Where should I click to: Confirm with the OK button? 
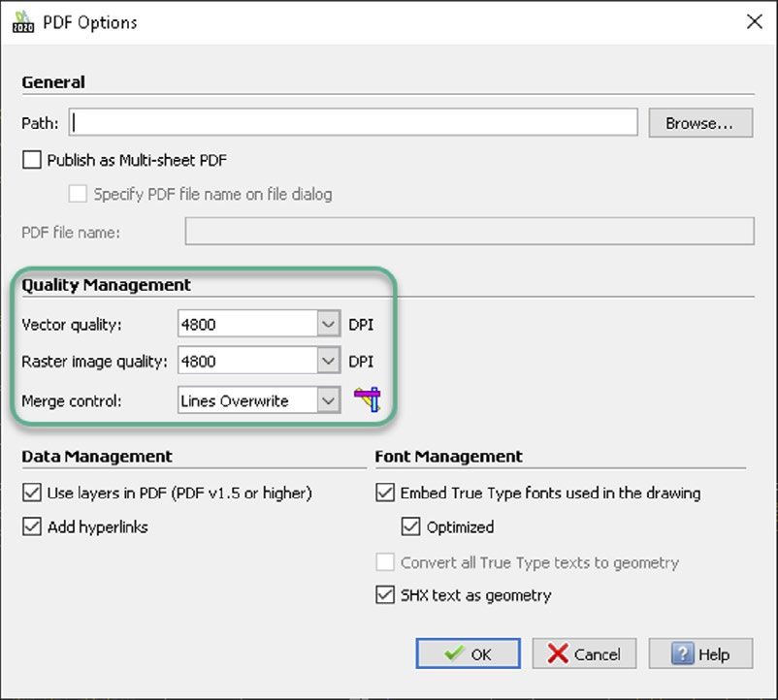(x=468, y=653)
